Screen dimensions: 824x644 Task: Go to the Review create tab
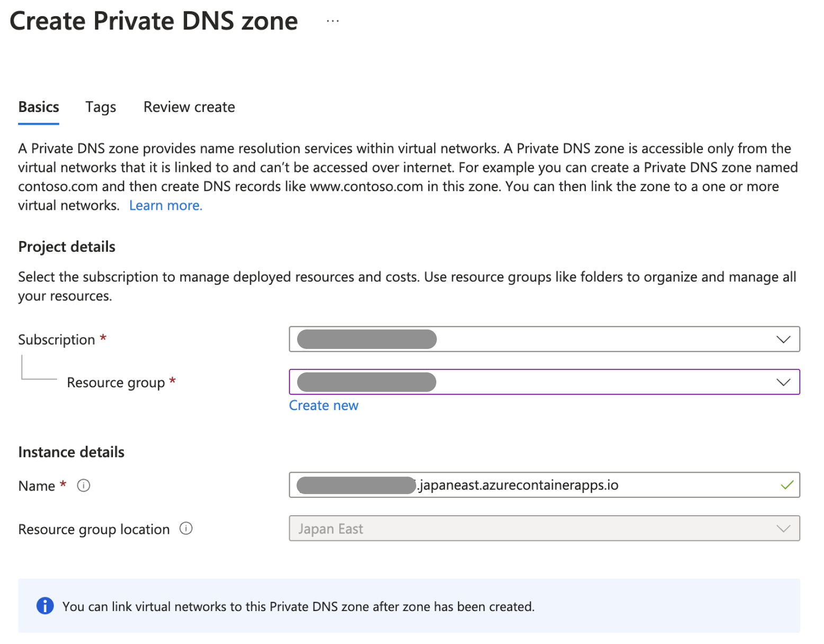(x=189, y=108)
